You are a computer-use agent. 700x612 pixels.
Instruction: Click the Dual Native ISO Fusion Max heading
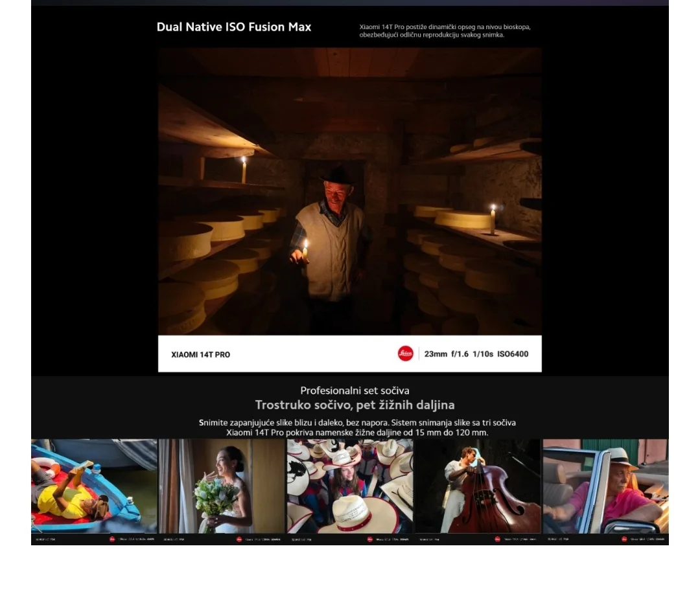pos(234,27)
